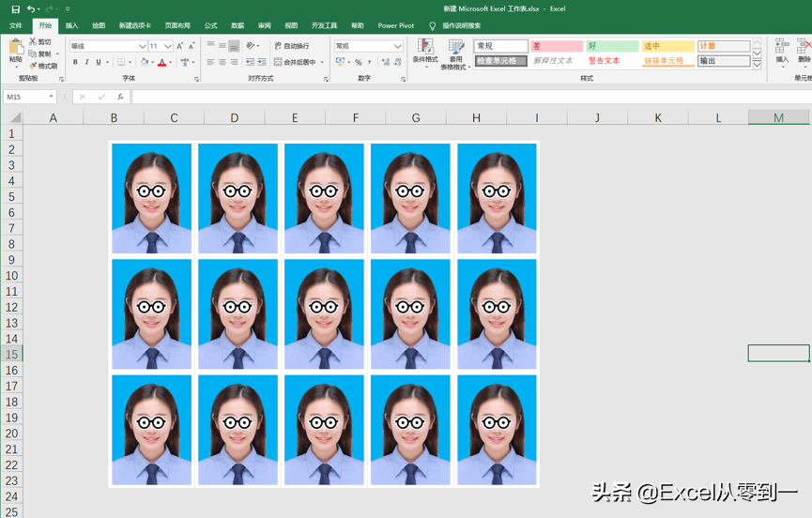Switch to the Page Layout (页面布局) tab
This screenshot has width=812, height=518.
pos(177,25)
